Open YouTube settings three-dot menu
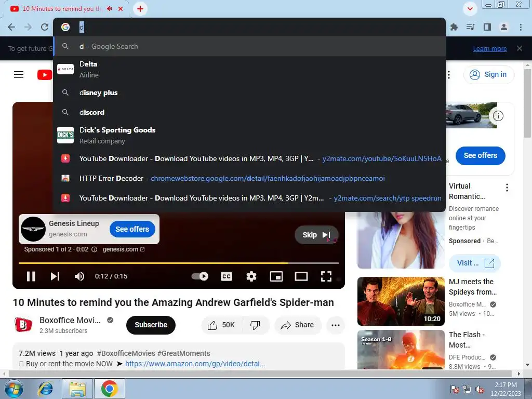The height and width of the screenshot is (399, 532). point(449,75)
